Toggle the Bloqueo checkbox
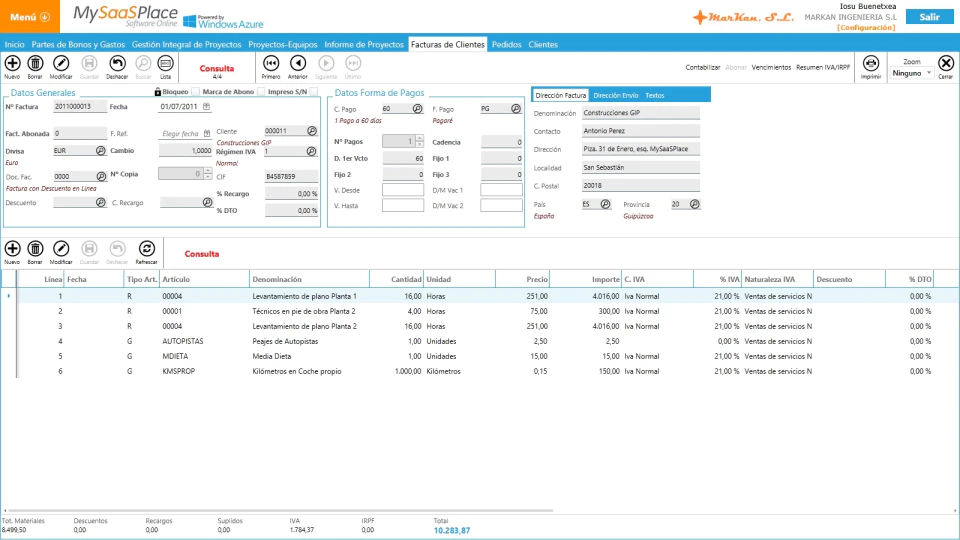Viewport: 960px width, 540px height. click(x=195, y=92)
